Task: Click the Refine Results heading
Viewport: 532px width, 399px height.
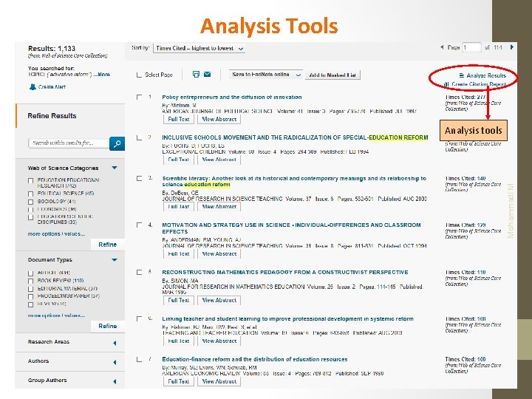Action: coord(52,116)
